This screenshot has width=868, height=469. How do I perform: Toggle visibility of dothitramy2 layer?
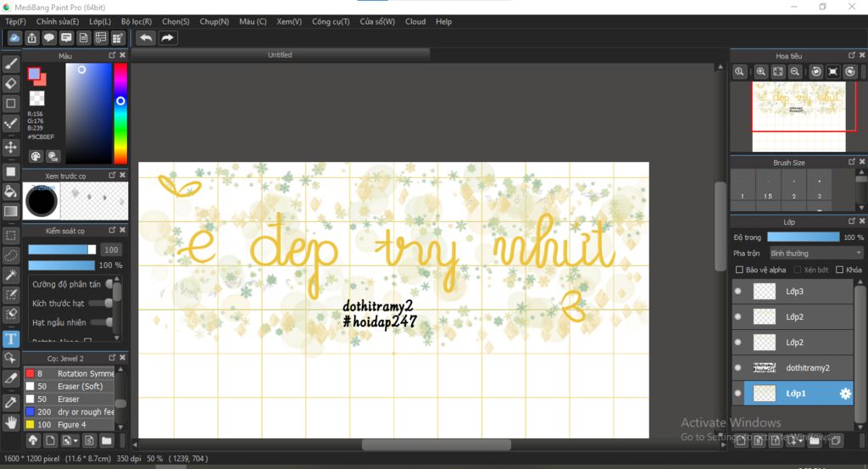pos(738,368)
